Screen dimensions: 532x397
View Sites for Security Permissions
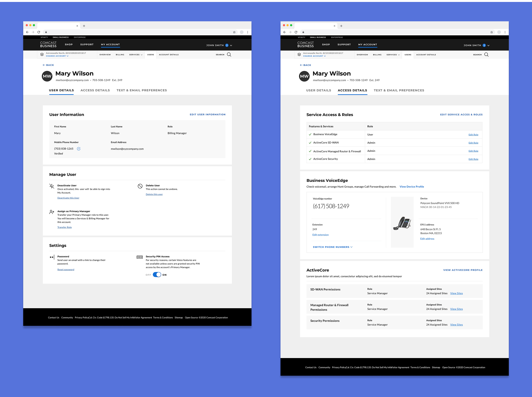(456, 325)
